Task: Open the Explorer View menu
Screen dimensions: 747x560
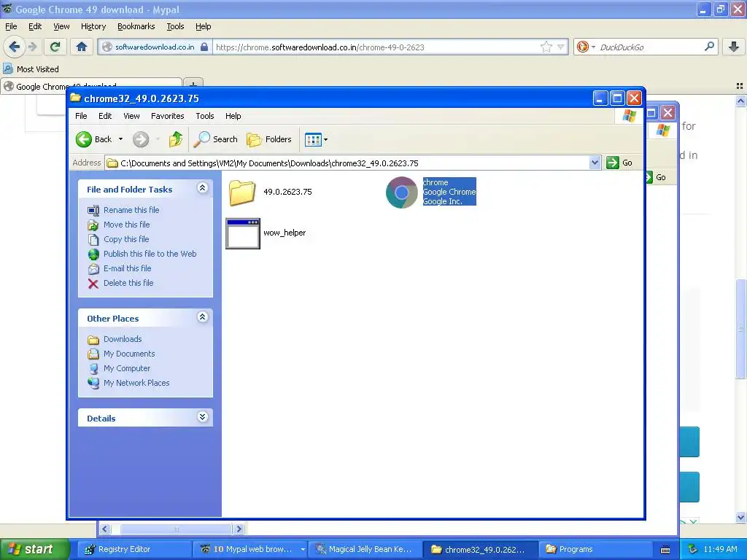Action: click(131, 116)
